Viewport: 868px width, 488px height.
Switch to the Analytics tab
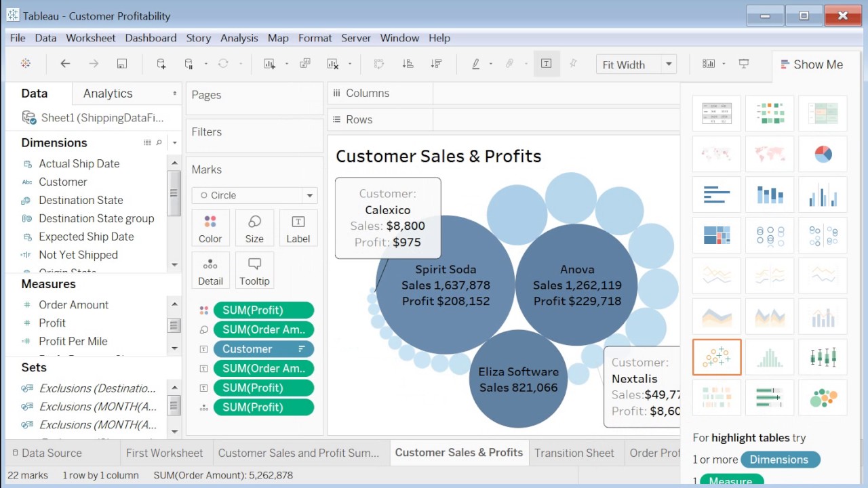pos(108,94)
